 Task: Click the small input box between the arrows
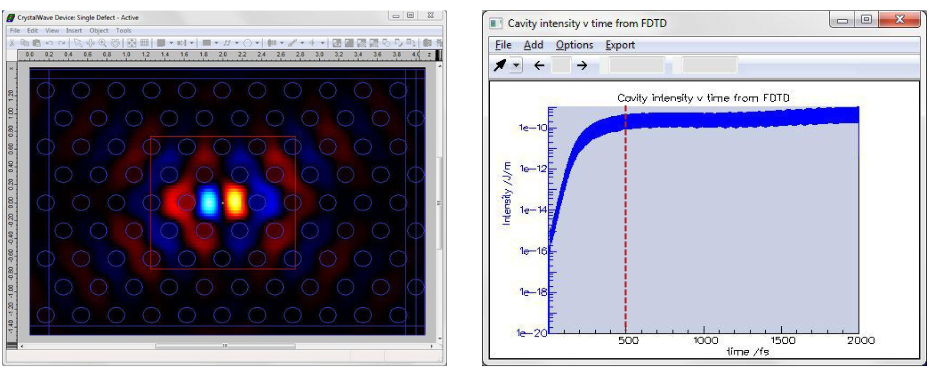tap(561, 65)
